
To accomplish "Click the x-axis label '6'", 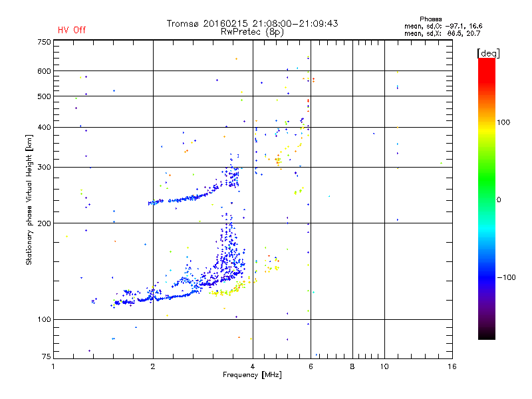I will (311, 366).
